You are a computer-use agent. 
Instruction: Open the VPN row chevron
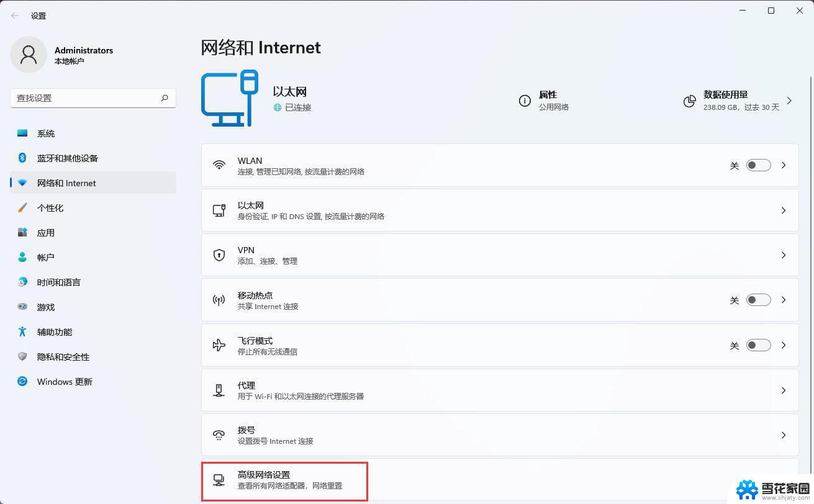pos(784,255)
